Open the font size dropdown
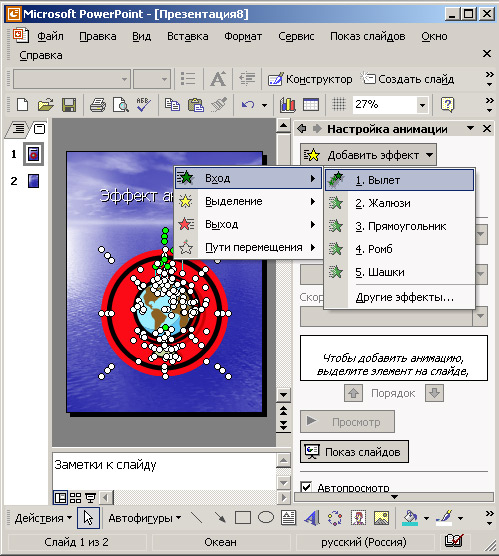Viewport: 499px width, 556px height. pos(164,79)
